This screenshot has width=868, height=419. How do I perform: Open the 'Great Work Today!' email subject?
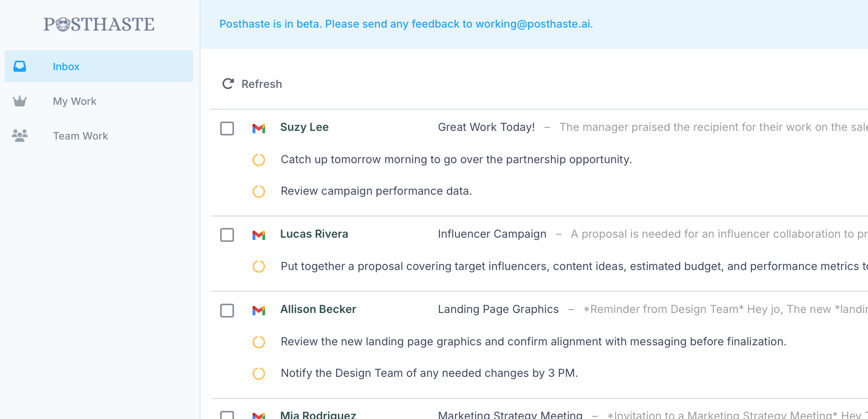[x=486, y=127]
